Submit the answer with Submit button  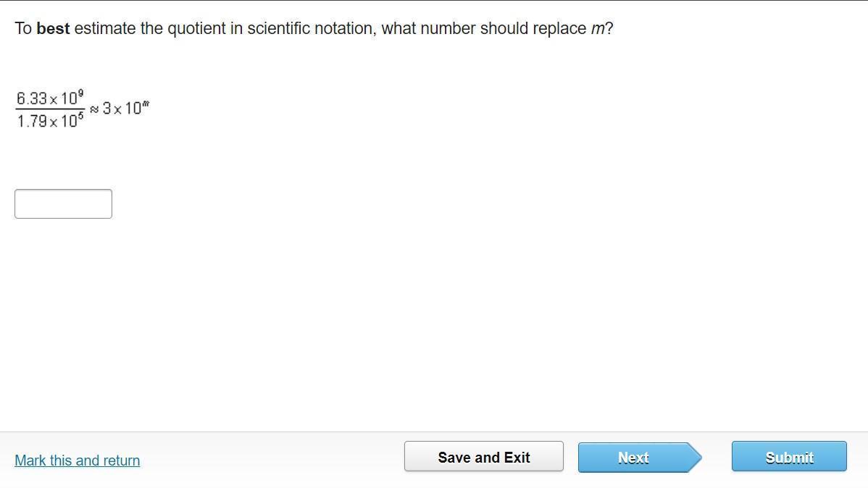[x=788, y=457]
